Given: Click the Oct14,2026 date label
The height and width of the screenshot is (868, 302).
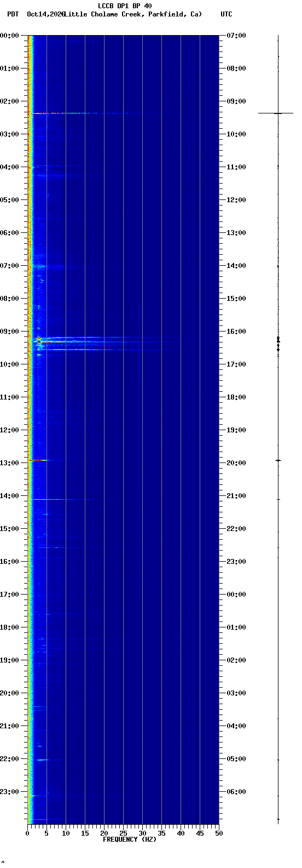Looking at the screenshot, I should pyautogui.click(x=45, y=14).
